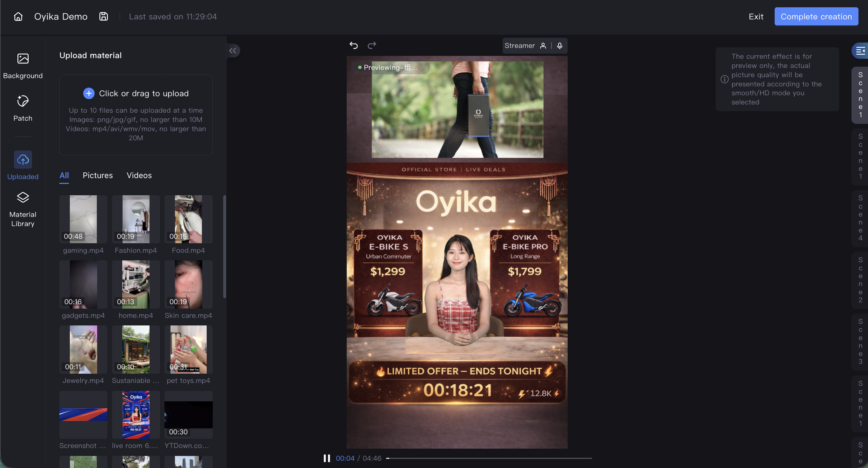Open the Material Library

pyautogui.click(x=23, y=210)
